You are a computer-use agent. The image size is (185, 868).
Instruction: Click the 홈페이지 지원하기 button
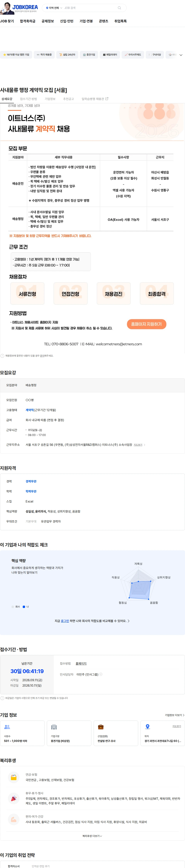(147, 324)
